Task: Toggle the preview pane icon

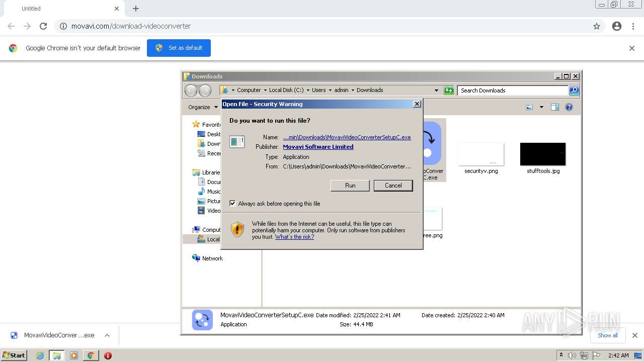Action: click(x=555, y=107)
